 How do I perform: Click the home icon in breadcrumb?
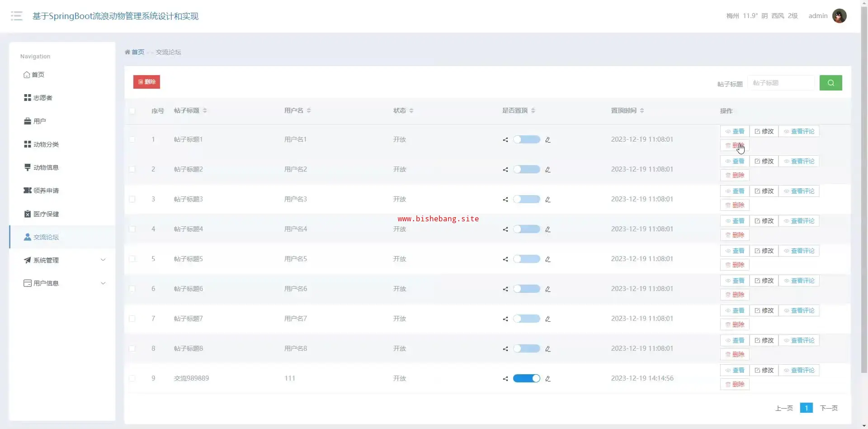point(127,52)
